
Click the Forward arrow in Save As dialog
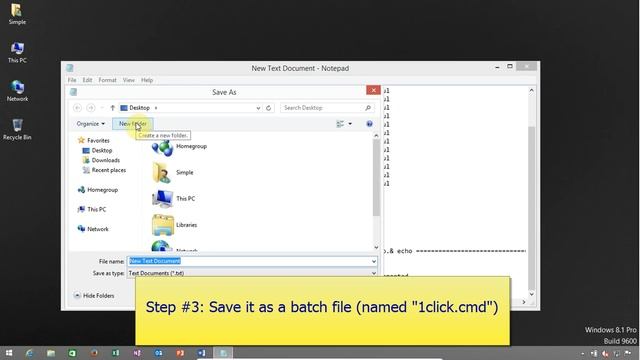click(x=91, y=108)
